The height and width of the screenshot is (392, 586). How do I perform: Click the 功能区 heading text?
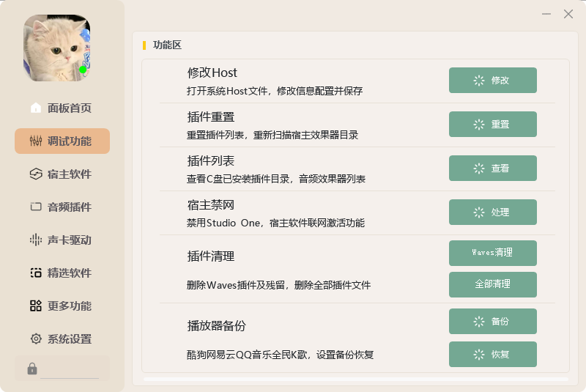pos(167,45)
